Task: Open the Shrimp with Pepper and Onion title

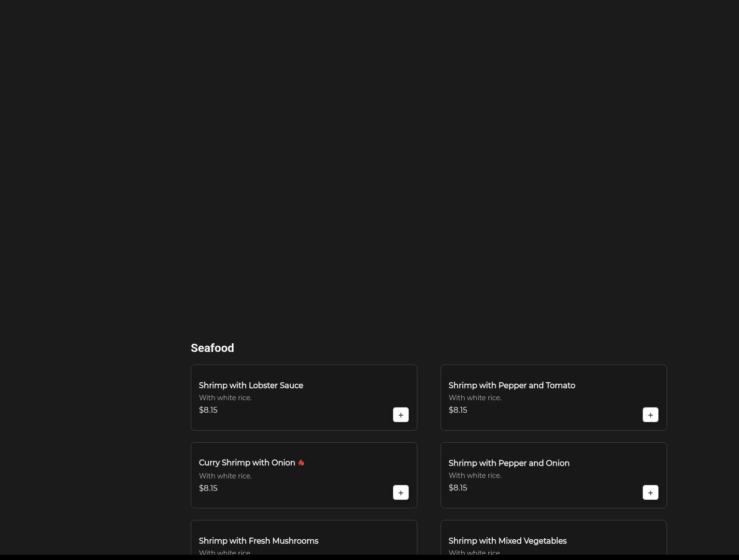Action: (509, 463)
